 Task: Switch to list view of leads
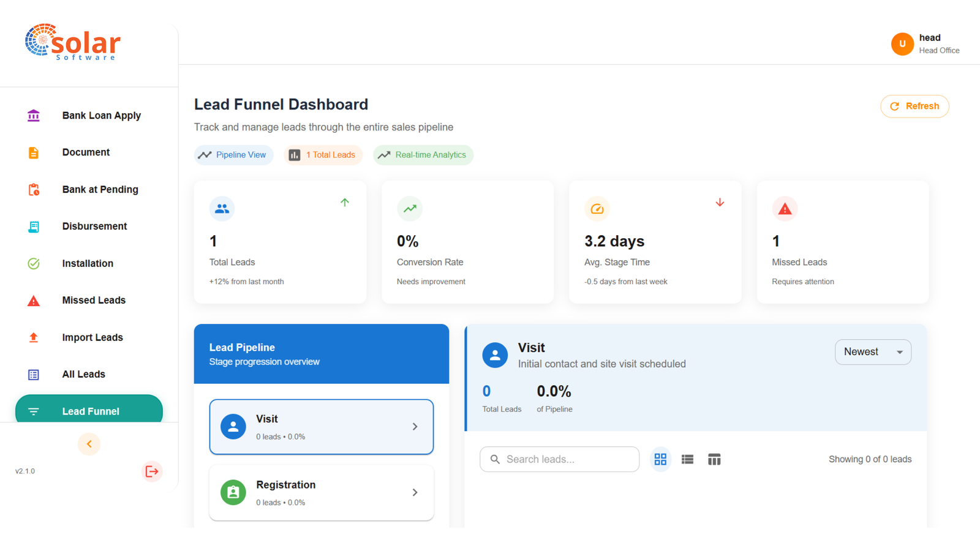pyautogui.click(x=687, y=459)
